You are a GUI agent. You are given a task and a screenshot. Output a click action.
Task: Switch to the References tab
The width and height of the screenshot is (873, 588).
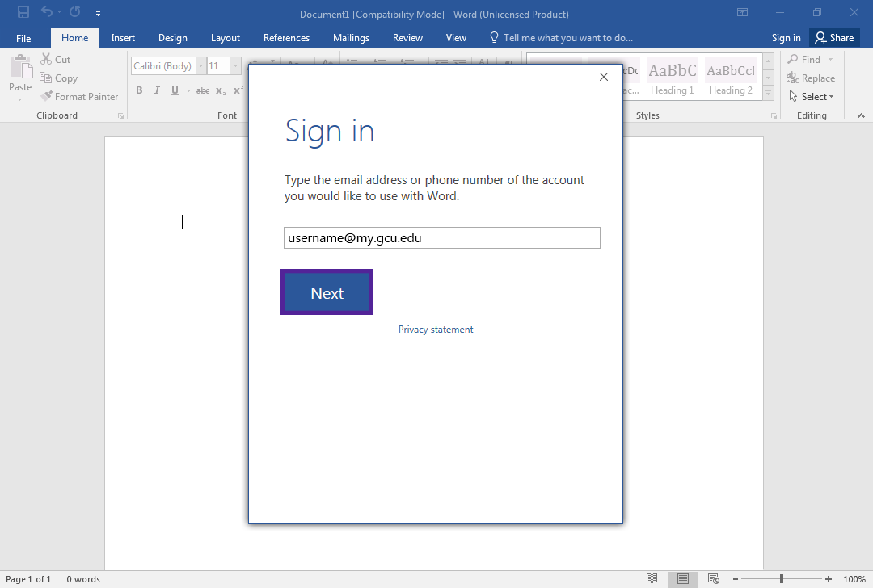[286, 38]
